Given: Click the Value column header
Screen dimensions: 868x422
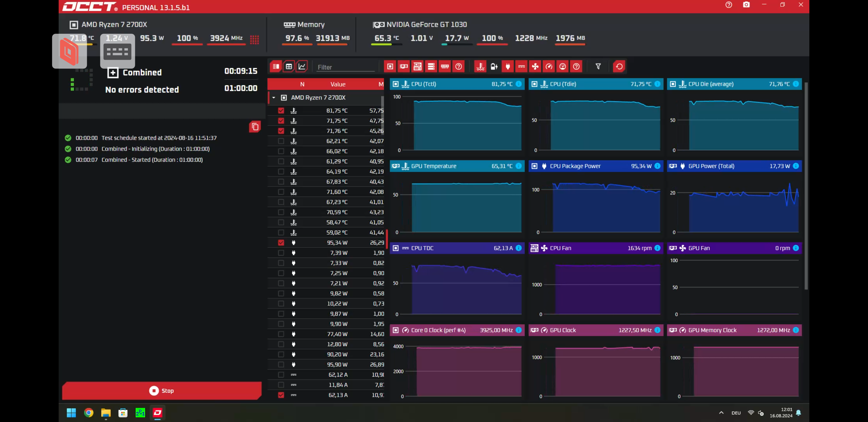Looking at the screenshot, I should coord(338,84).
